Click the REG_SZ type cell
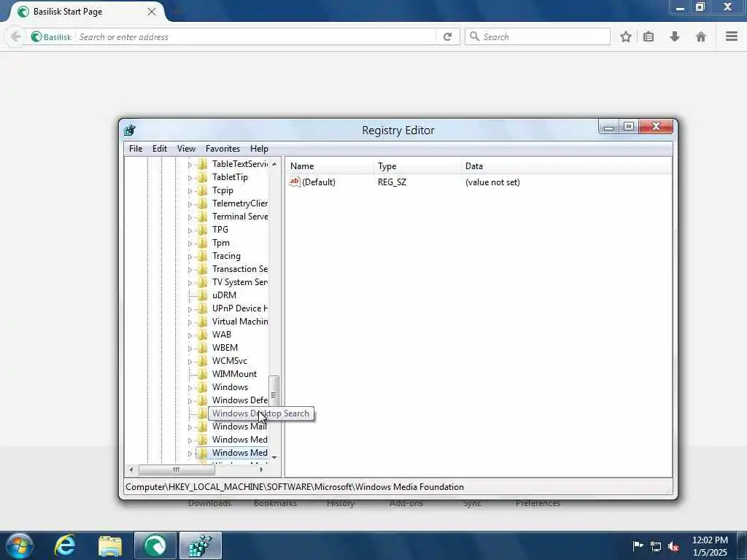 coord(392,182)
